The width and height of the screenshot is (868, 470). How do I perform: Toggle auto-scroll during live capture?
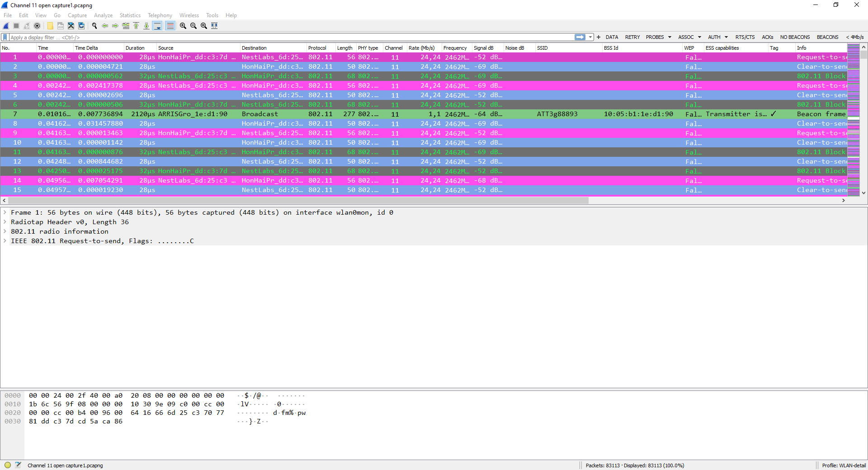[157, 26]
